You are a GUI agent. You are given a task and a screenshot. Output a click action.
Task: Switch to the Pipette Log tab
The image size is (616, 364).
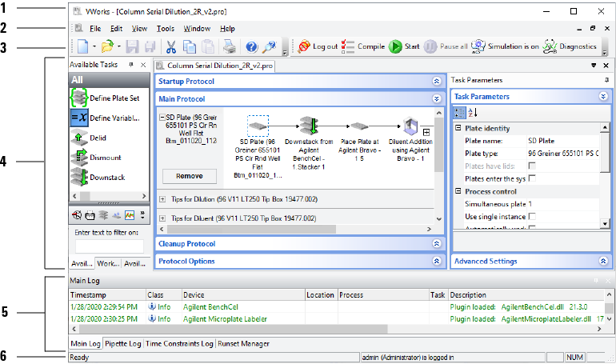point(123,343)
